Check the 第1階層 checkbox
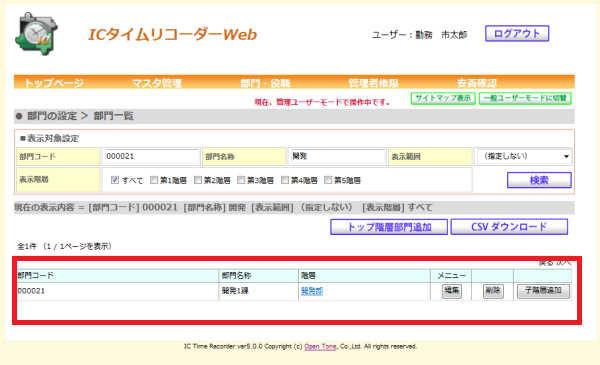The width and height of the screenshot is (600, 365). (154, 180)
